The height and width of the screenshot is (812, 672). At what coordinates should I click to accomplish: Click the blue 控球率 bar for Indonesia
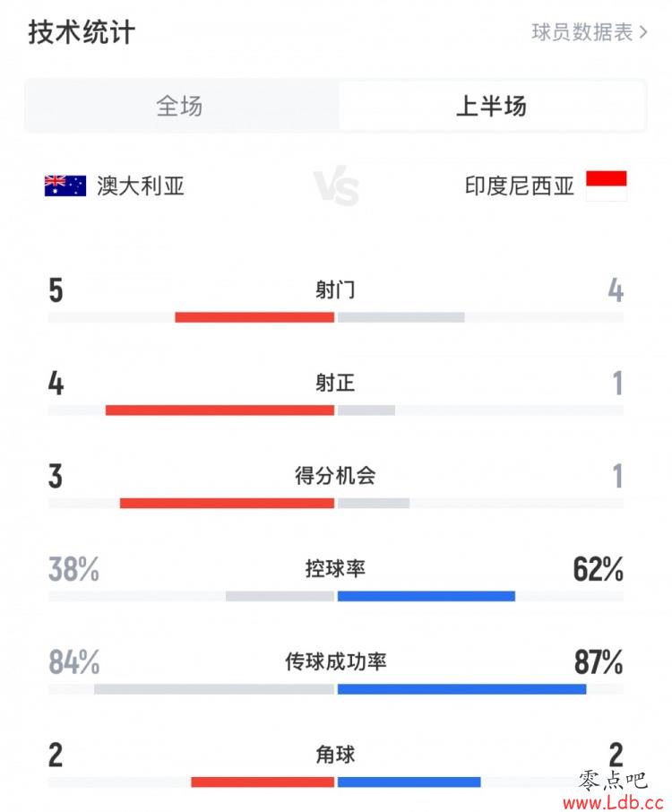pos(426,596)
